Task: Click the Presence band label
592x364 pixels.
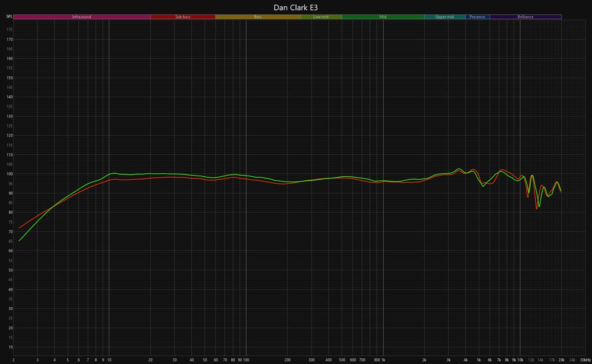Action: (x=478, y=17)
